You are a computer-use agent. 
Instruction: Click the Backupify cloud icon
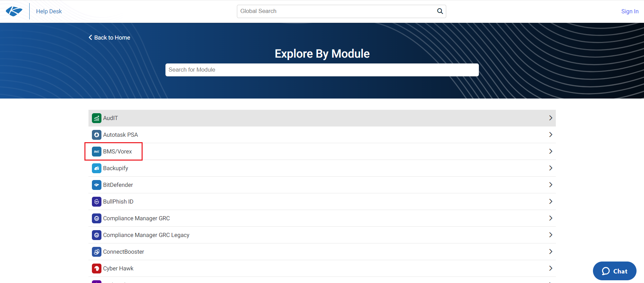(97, 168)
